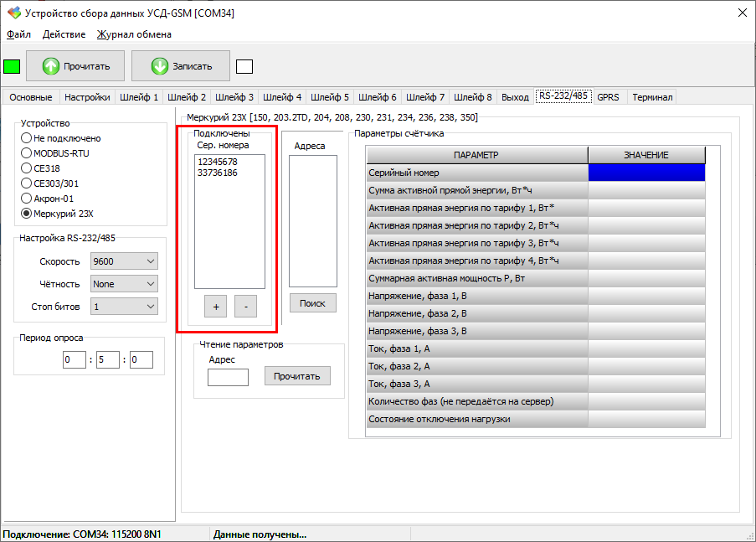
Task: Switch to the Настройки tab
Action: [87, 97]
